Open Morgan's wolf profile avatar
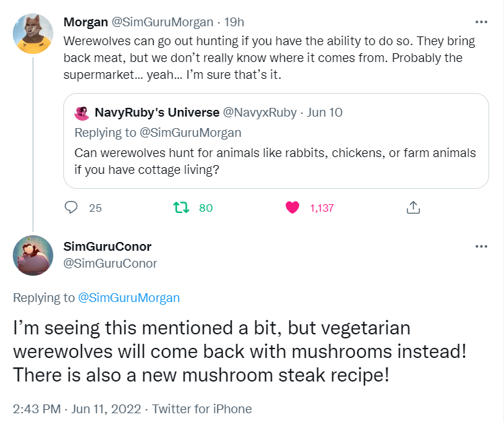This screenshot has width=504, height=422. 33,33
